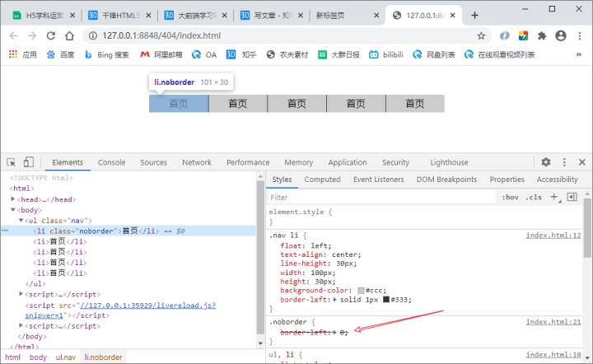Open the #ccc background color swatch
This screenshot has height=364, width=593.
coord(361,291)
